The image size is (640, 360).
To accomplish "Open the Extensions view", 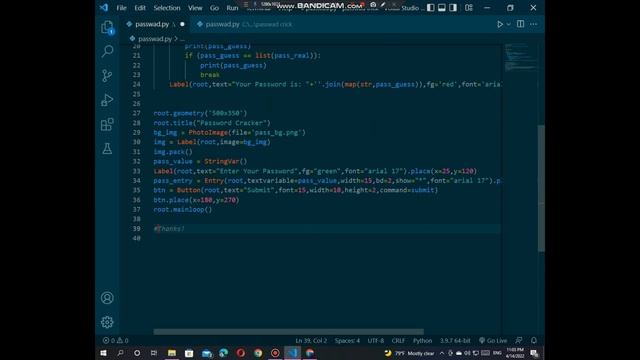I will (x=107, y=124).
